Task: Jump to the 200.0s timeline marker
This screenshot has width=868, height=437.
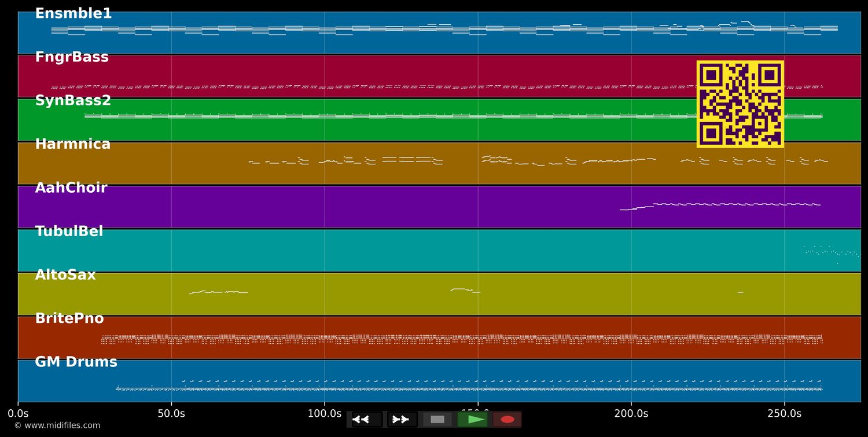Action: (631, 414)
